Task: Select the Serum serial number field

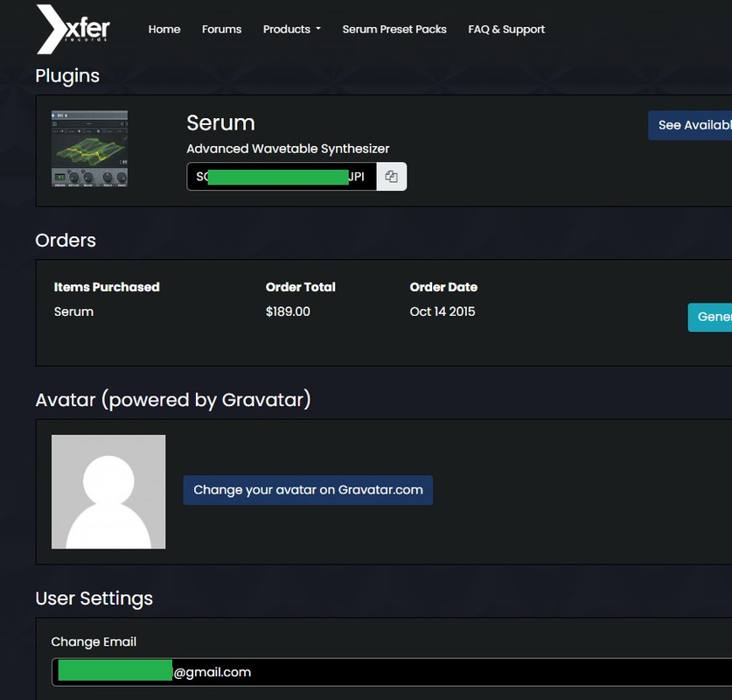Action: coord(282,177)
